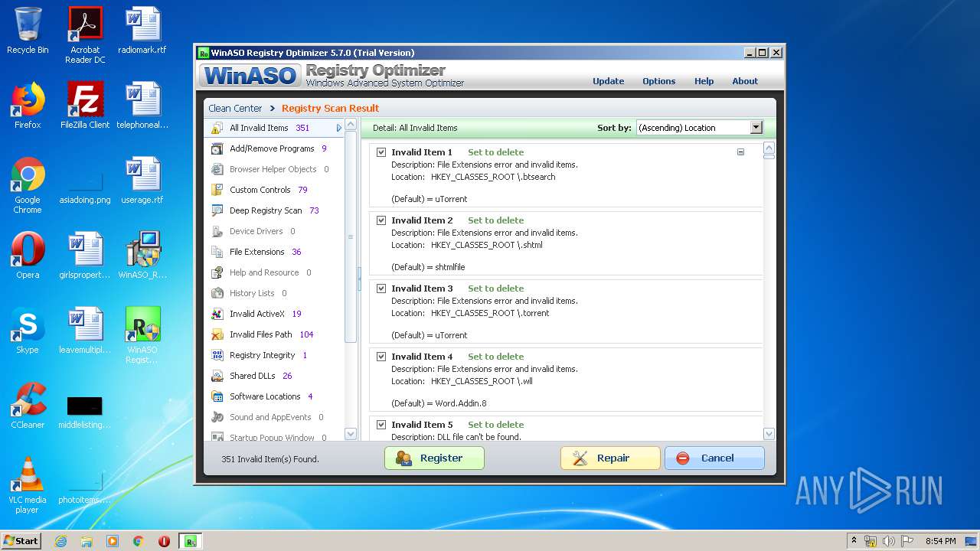
Task: Toggle the Invalid Item 3 checkbox
Action: tap(381, 289)
